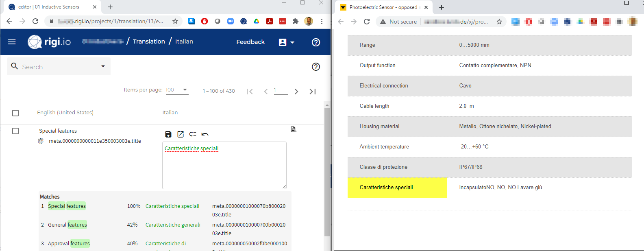Click Chrome profile avatar

309,21
